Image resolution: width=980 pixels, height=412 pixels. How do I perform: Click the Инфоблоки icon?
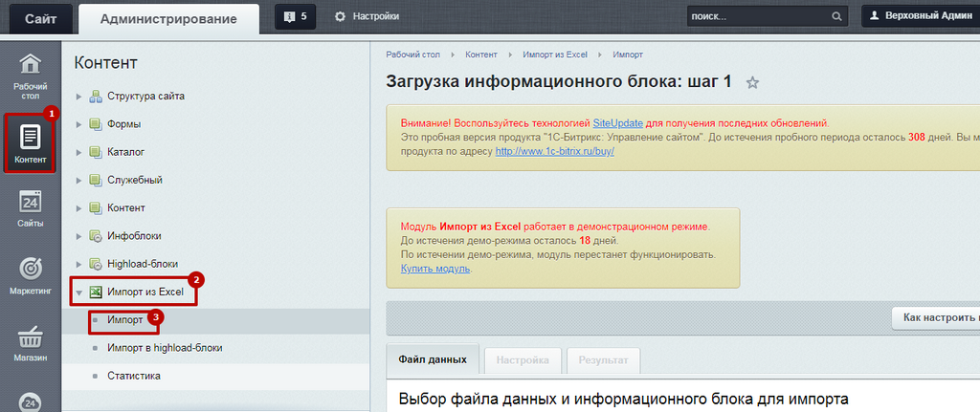[95, 236]
